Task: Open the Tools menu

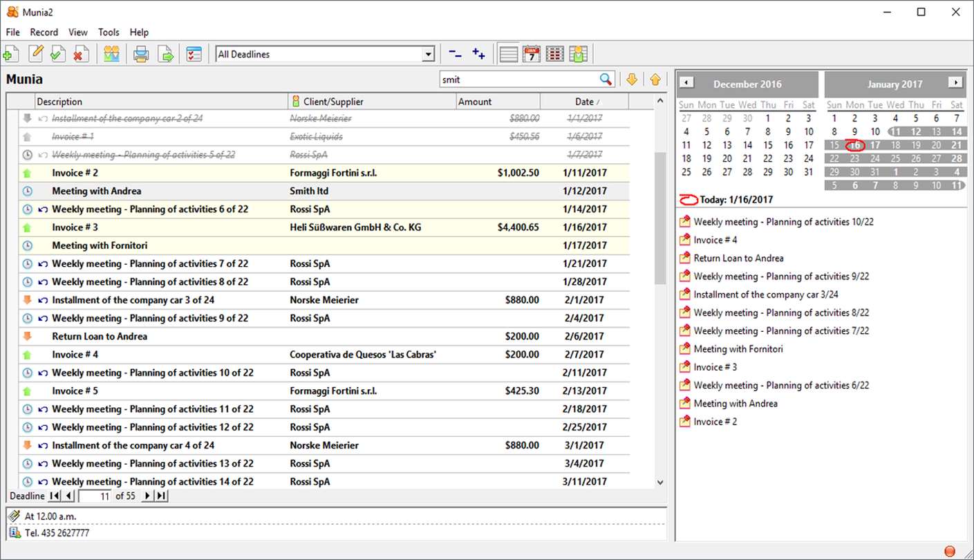Action: coord(109,32)
